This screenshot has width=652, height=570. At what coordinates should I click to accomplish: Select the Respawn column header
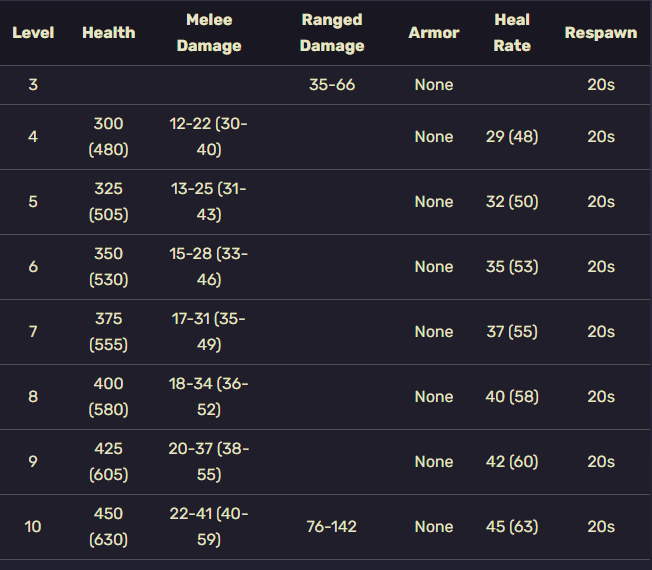(600, 33)
